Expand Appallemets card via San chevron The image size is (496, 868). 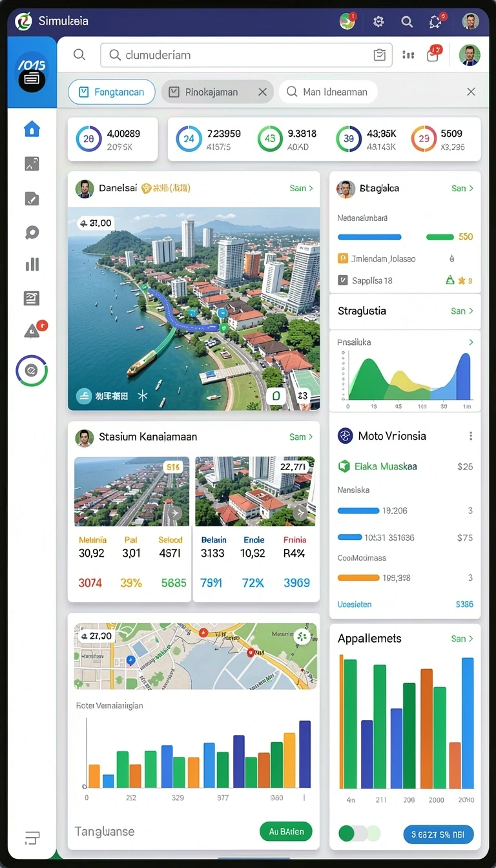point(462,639)
